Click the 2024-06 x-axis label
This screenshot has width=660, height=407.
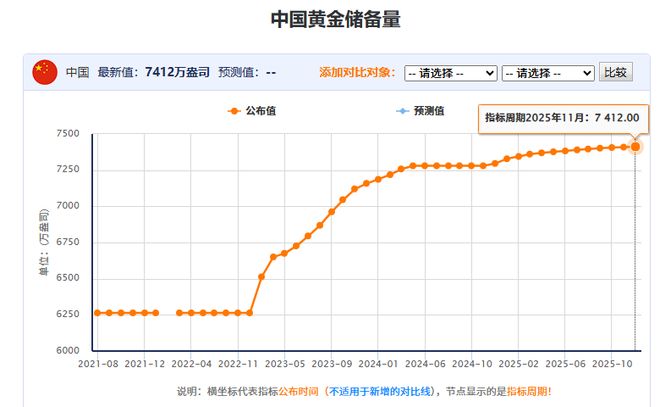point(425,364)
